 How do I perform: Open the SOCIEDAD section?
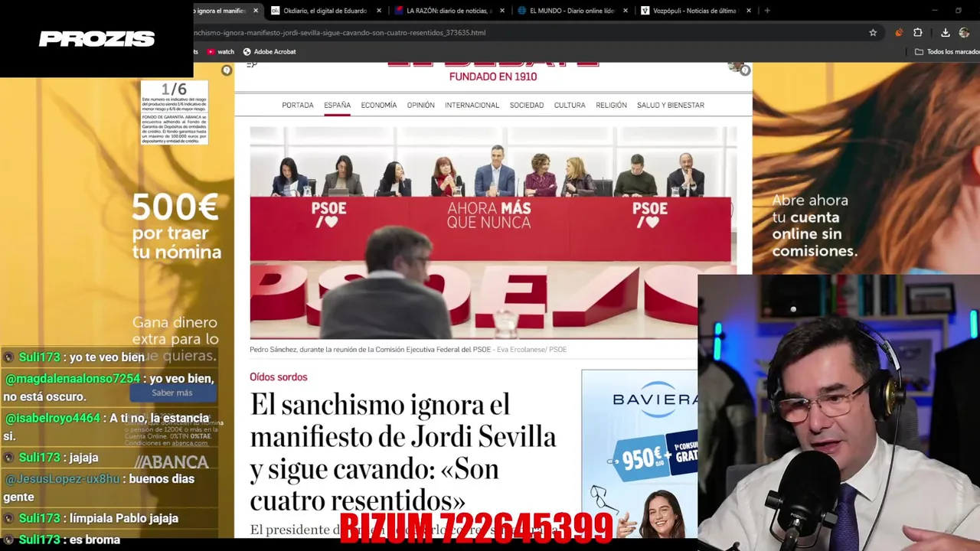(x=527, y=106)
